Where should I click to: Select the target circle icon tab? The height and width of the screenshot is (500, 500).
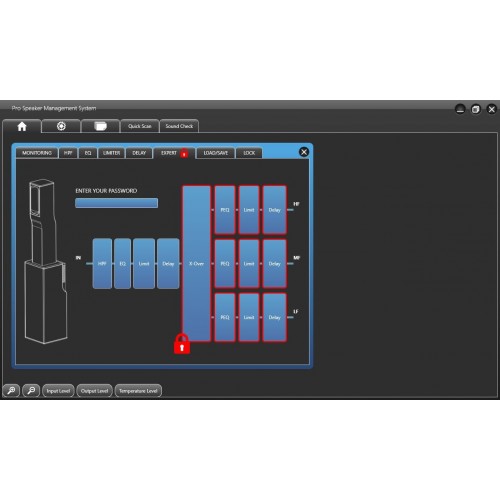61,126
